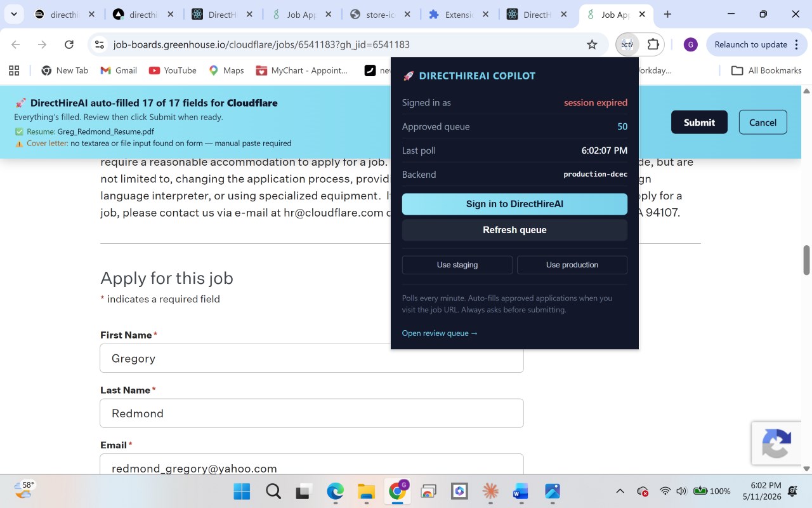Screen dimensions: 812x508
Task: Click the "Apply for this job" heading
Action: click(167, 278)
